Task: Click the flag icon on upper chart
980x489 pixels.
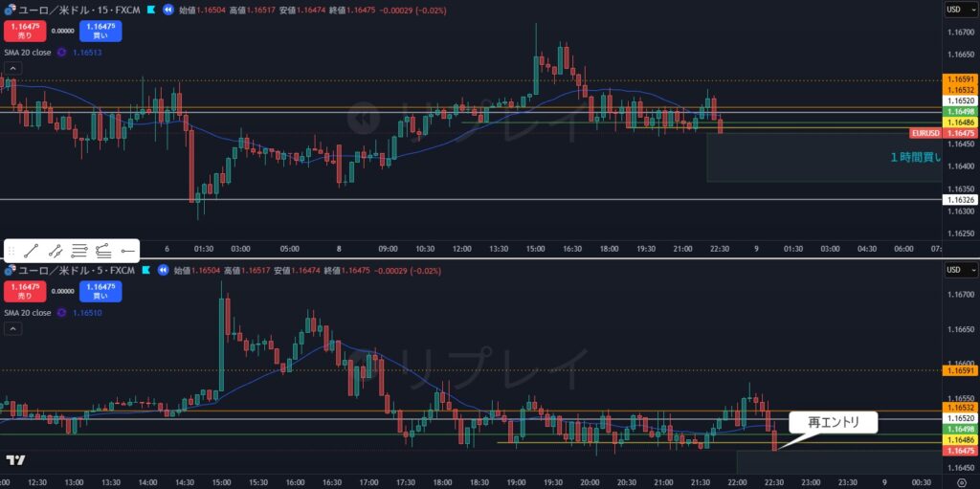Action: (x=149, y=10)
